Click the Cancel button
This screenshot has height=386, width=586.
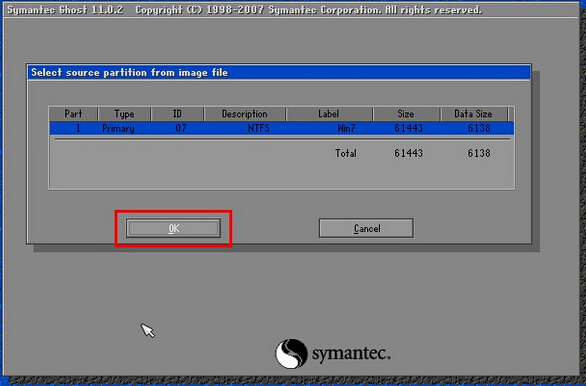pyautogui.click(x=366, y=228)
